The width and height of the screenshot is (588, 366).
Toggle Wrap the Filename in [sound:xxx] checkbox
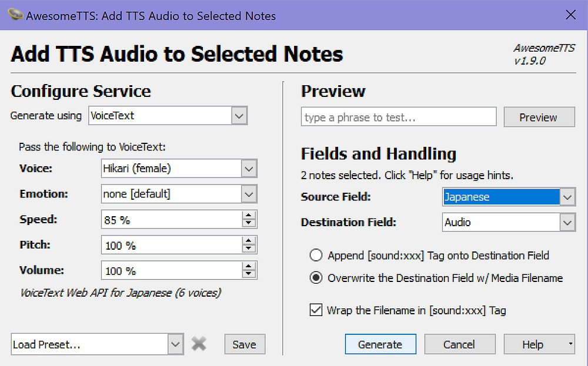tap(316, 310)
